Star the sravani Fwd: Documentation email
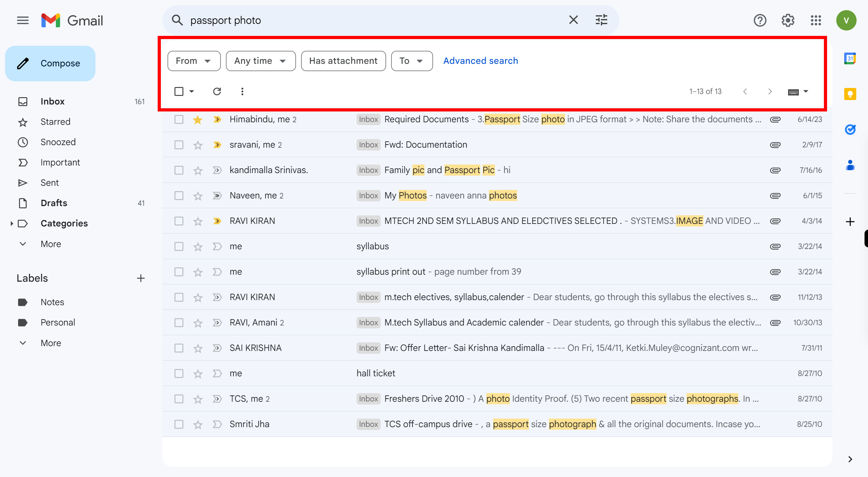Viewport: 868px width, 477px height. pos(198,145)
